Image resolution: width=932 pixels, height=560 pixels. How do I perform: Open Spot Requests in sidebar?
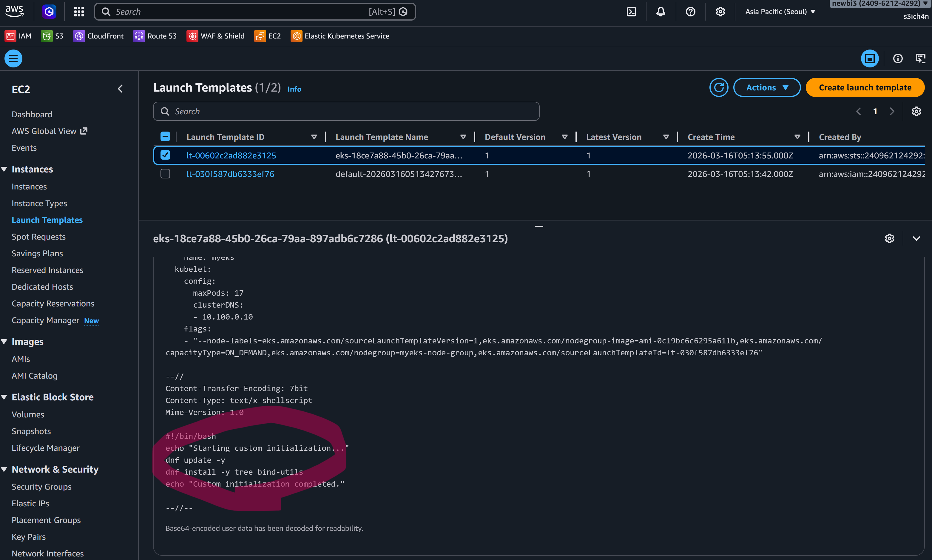(38, 237)
